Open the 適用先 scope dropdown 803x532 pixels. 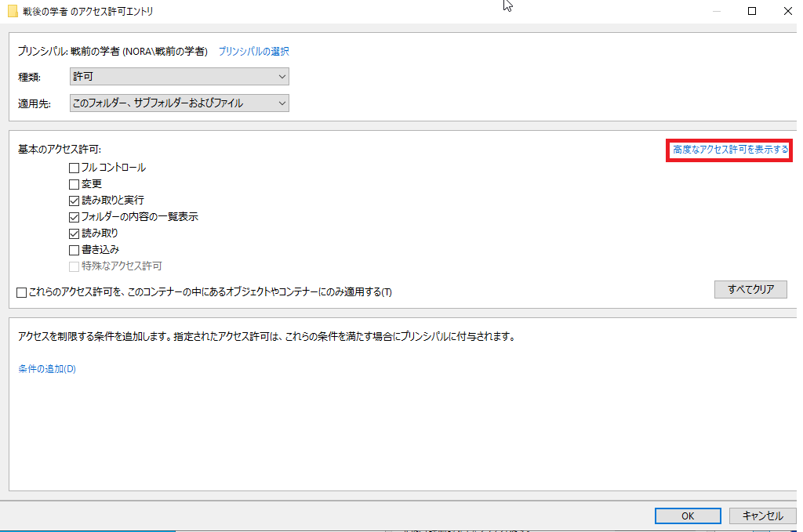(180, 103)
